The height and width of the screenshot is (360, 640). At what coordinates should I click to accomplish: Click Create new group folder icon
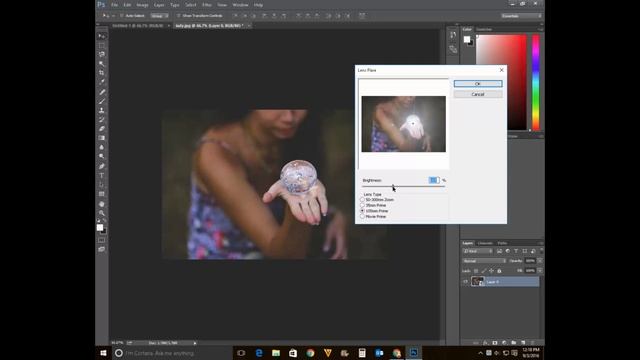coord(513,342)
